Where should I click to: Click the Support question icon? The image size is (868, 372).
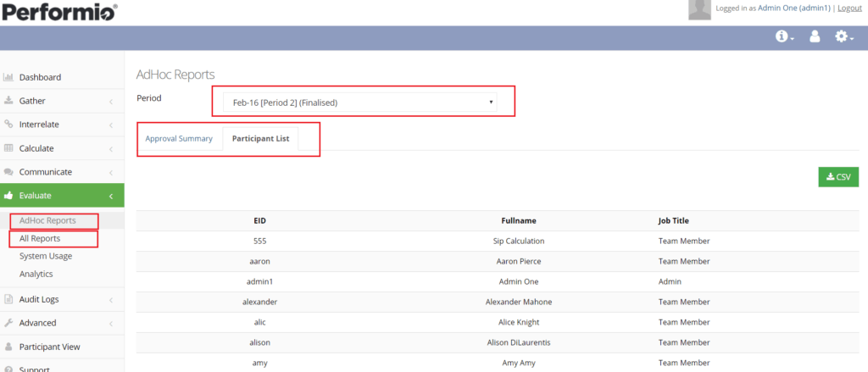[8, 369]
